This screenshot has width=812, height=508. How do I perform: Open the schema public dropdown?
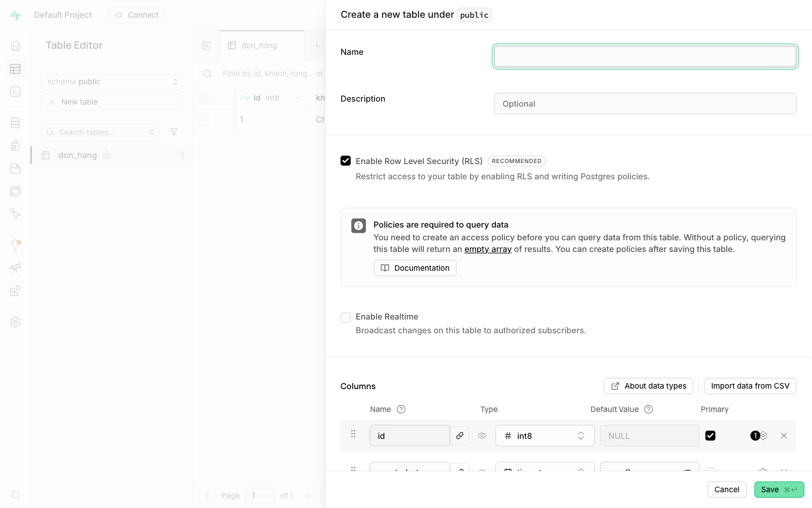(x=112, y=82)
